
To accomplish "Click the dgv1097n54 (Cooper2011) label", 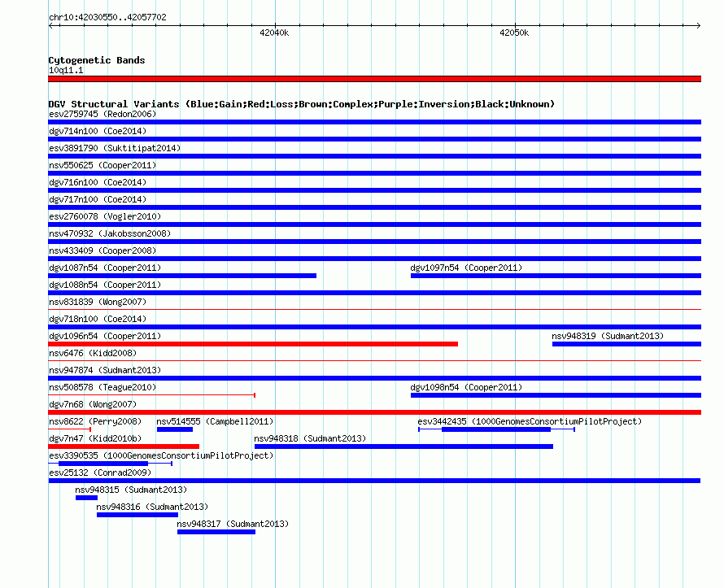I will 466,268.
